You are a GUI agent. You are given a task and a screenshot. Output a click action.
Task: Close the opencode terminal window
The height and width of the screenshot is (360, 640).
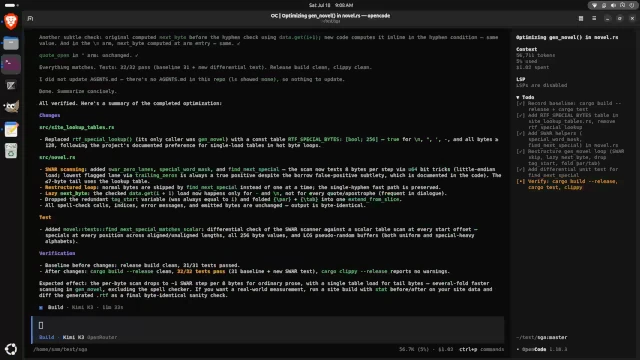(632, 18)
